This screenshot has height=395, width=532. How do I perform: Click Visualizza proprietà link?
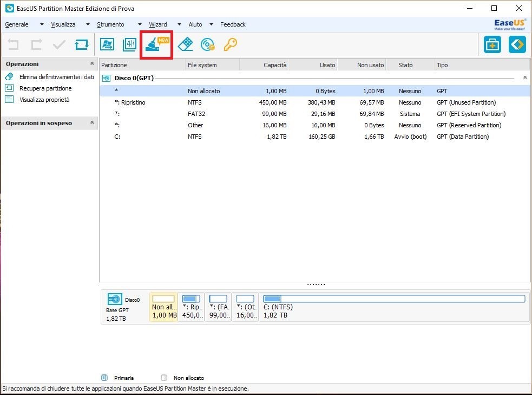[x=44, y=100]
